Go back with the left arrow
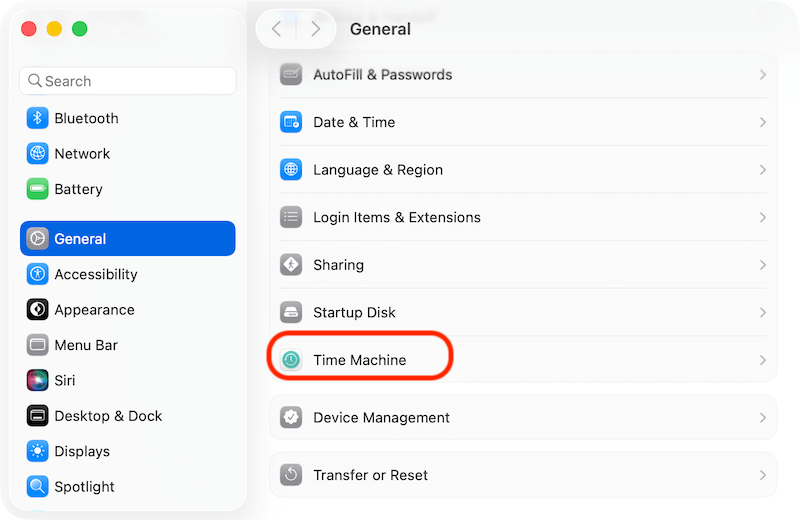 (277, 29)
